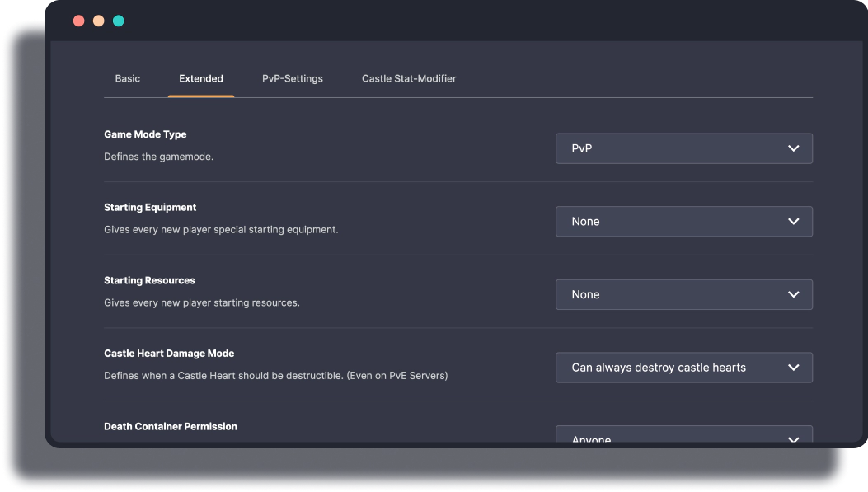Viewport: 868px width, 492px height.
Task: Click the yellow window control dot
Action: [98, 20]
